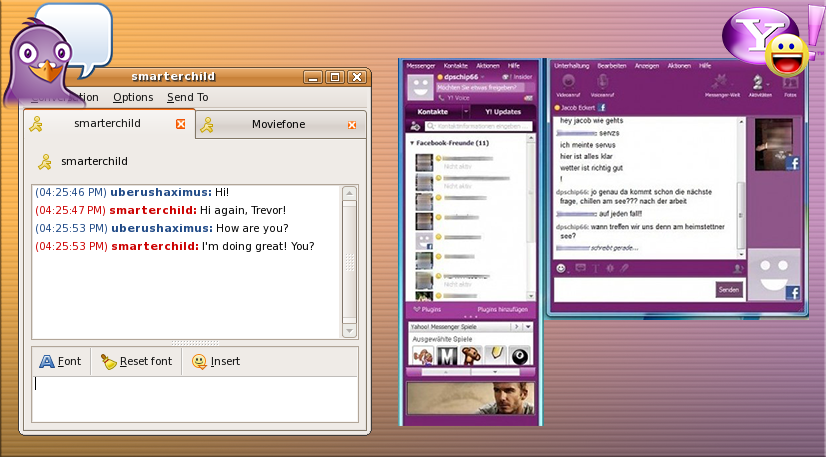
Task: Click the Reset font broom button
Action: [136, 361]
